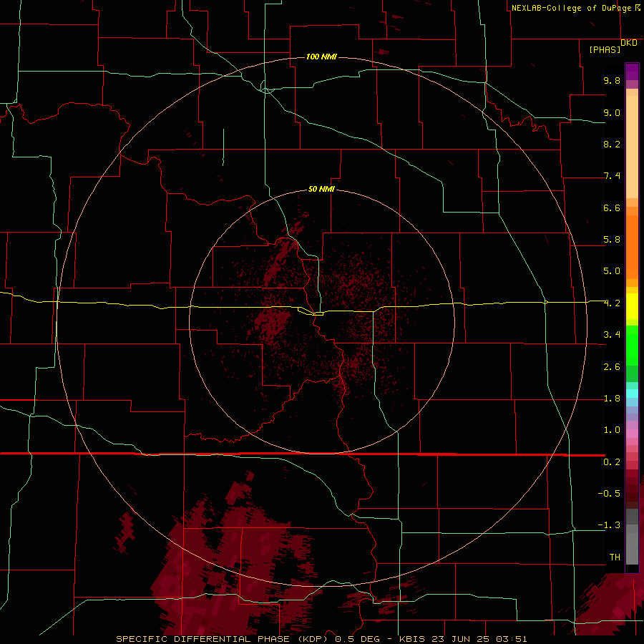
Task: Click the 9.0 legend value
Action: pyautogui.click(x=612, y=112)
